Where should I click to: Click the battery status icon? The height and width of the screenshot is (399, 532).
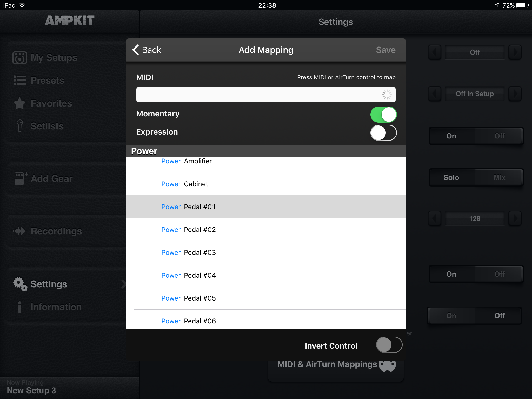523,5
